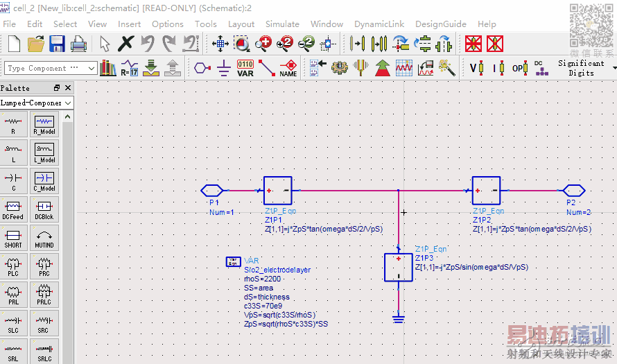Open the component library books icon
Image resolution: width=617 pixels, height=364 pixels.
coord(108,68)
